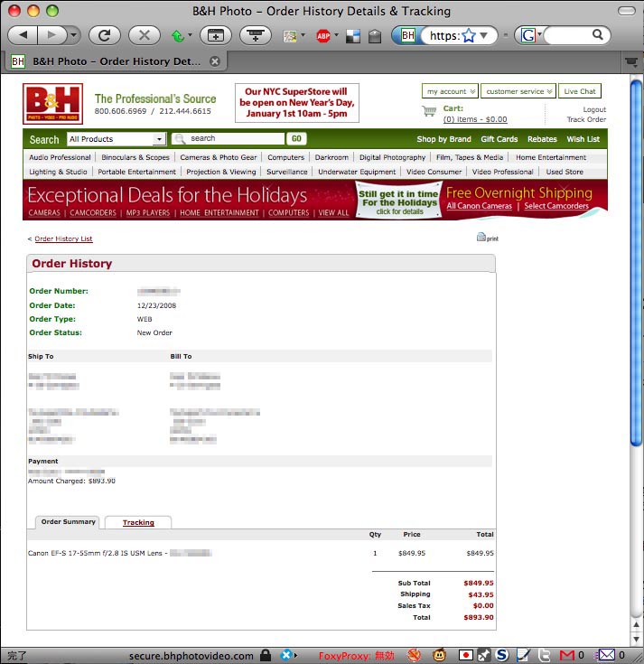
Task: Open the customer service dropdown
Action: point(518,91)
